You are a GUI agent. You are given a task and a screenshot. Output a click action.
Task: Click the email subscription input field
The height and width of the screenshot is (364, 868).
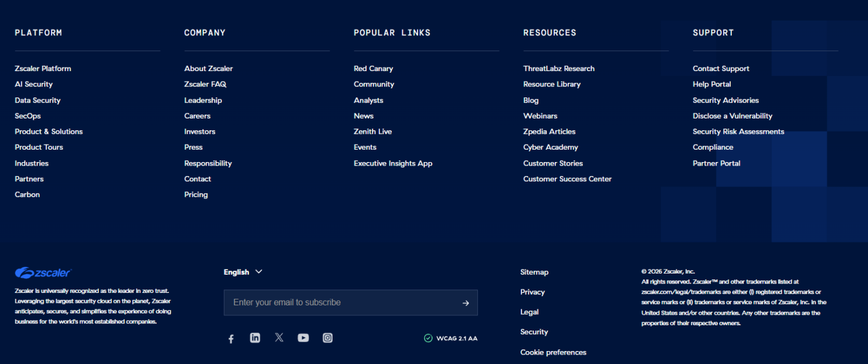click(x=328, y=302)
